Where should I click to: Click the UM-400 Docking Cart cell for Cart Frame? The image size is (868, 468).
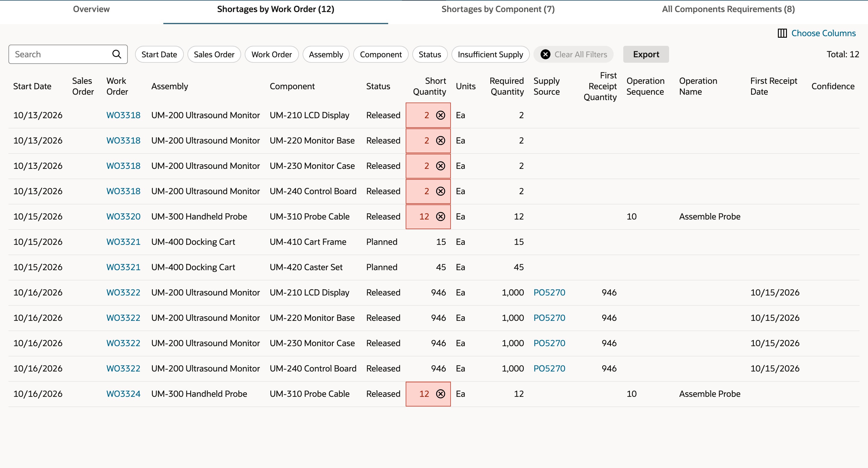tap(193, 242)
